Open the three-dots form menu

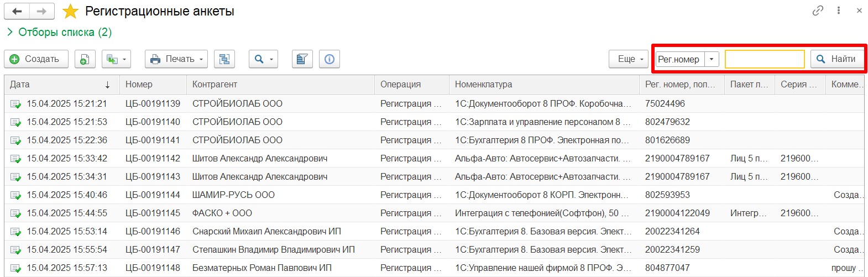point(839,11)
